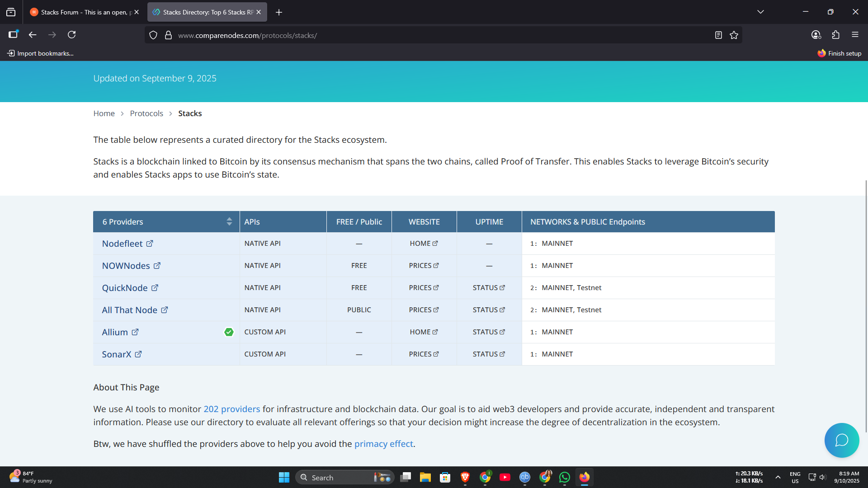Click Import bookmarks link
This screenshot has width=868, height=488.
point(40,53)
